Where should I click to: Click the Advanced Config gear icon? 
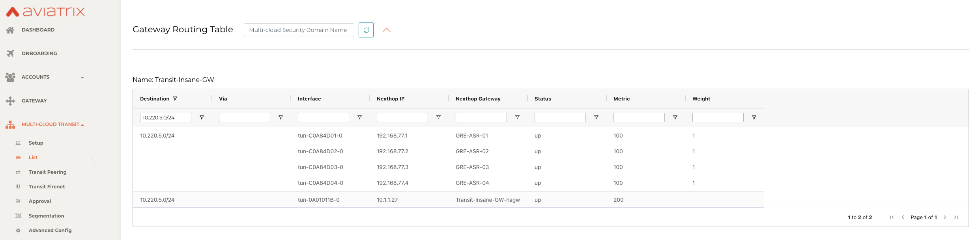(x=18, y=231)
